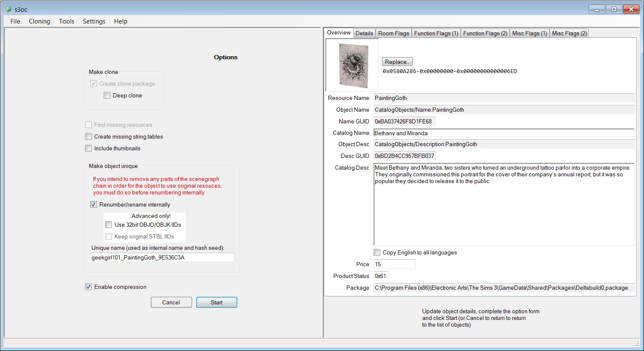Toggle Include thumbnails option
Viewport: 644px width, 351px height.
pos(88,148)
